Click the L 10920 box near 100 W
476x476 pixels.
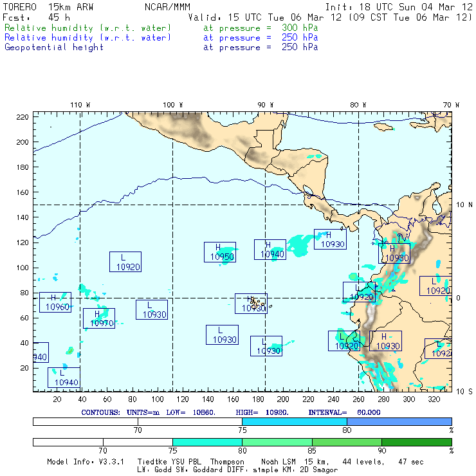click(x=125, y=262)
